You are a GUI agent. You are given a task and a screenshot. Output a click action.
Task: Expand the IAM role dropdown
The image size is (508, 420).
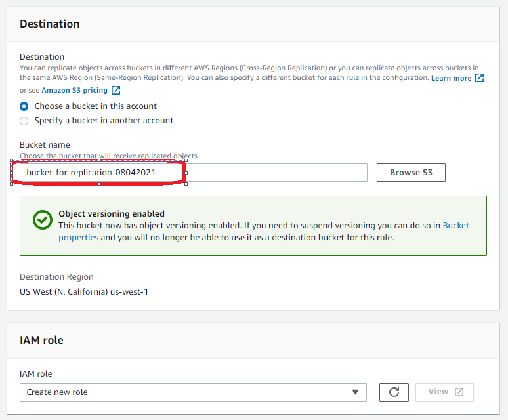coord(193,392)
